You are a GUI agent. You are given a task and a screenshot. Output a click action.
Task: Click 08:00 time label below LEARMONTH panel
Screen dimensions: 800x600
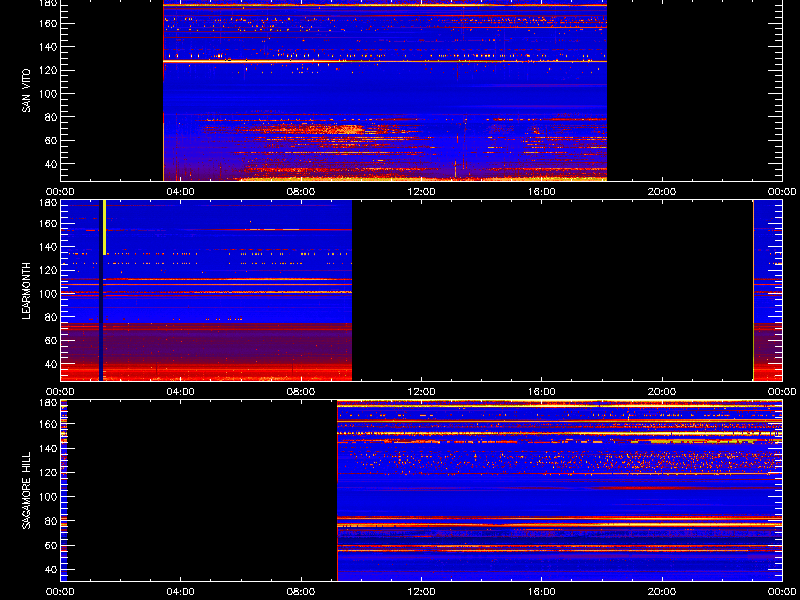pyautogui.click(x=301, y=392)
